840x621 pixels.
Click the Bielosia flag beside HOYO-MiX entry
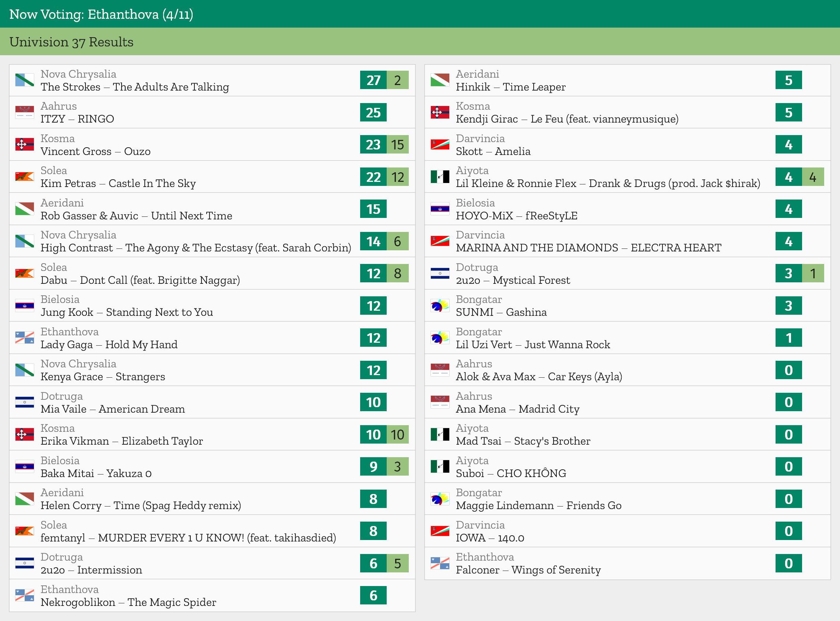pyautogui.click(x=440, y=209)
